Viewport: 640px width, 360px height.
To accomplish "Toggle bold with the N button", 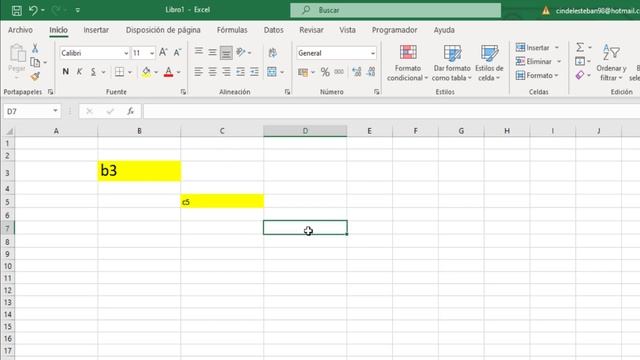I will click(x=66, y=72).
